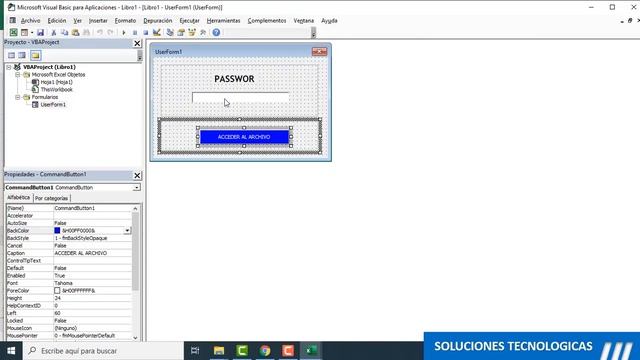Viewport: 640px width, 360px height.
Task: Click the password text box on UserForm1
Action: [x=241, y=98]
